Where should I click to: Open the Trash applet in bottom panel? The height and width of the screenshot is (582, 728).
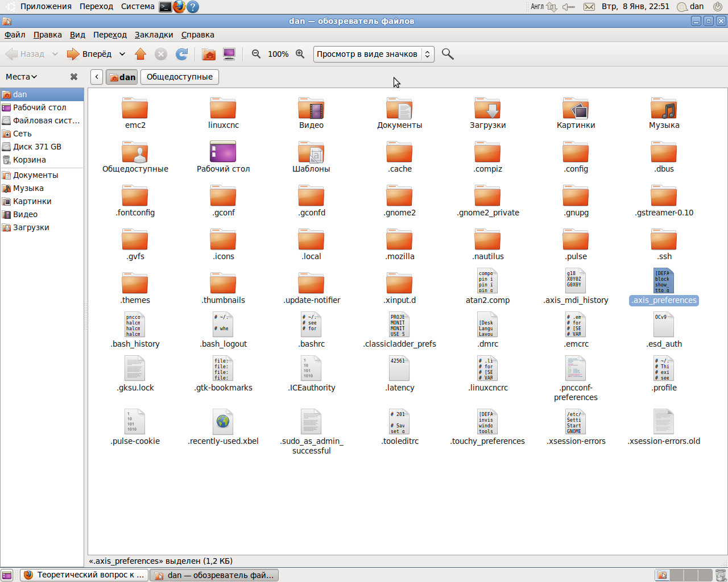721,575
